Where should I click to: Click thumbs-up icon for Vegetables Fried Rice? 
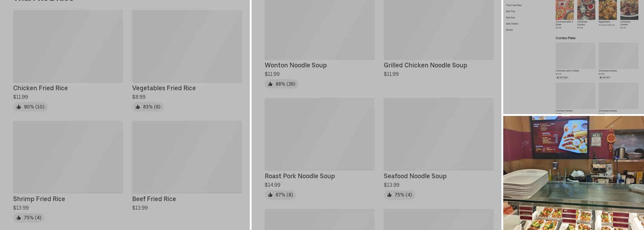pyautogui.click(x=138, y=107)
